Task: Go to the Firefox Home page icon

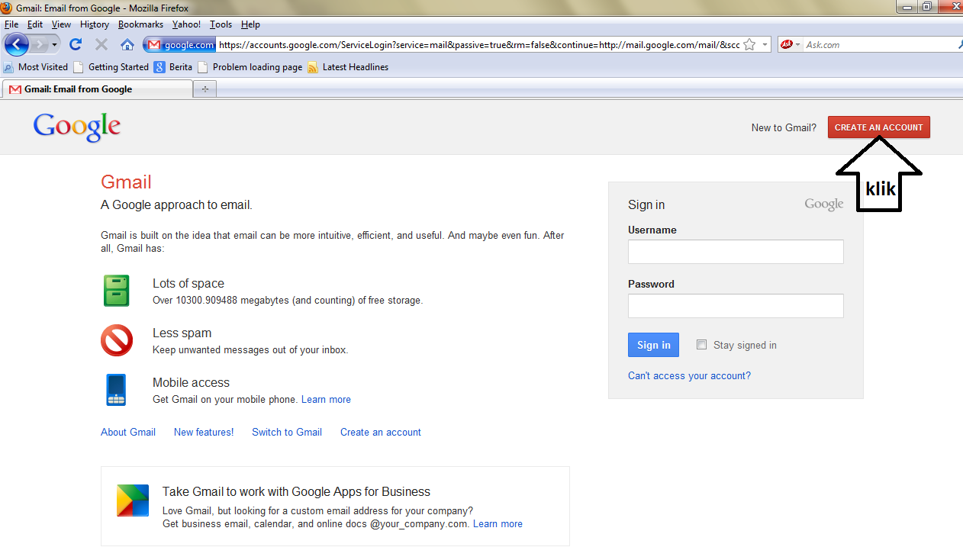Action: (127, 44)
